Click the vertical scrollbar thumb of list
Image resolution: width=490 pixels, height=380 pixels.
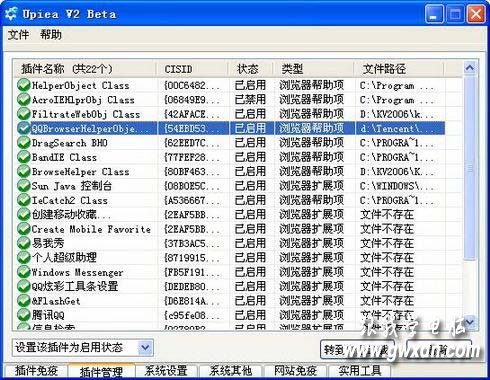[x=470, y=168]
